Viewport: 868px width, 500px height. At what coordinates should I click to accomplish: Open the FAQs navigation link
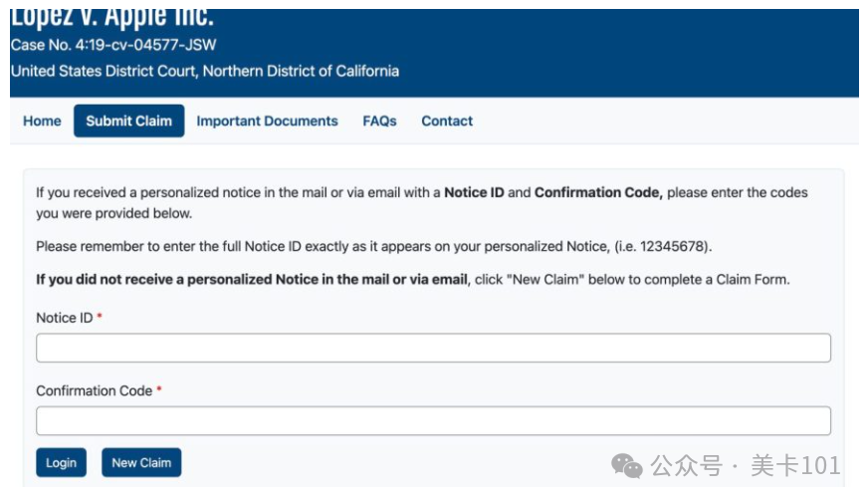pyautogui.click(x=380, y=121)
